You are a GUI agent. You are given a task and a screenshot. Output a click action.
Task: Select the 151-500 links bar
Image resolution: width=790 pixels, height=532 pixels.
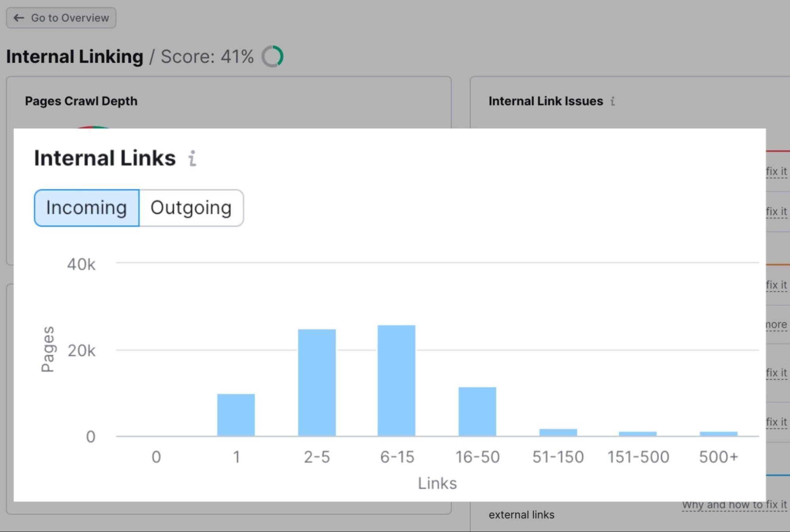638,434
